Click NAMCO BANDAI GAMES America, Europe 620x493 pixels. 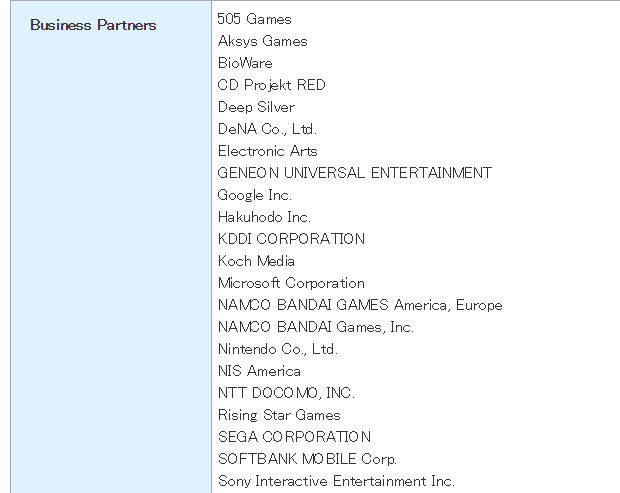pos(360,305)
